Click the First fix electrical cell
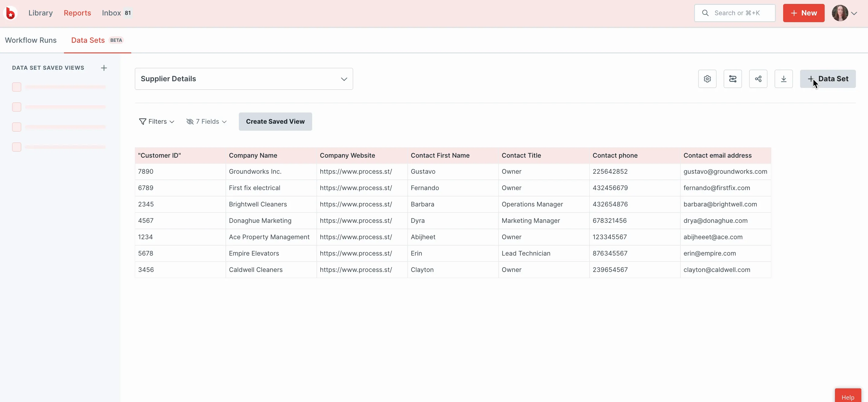Viewport: 868px width, 402px height. pos(271,188)
